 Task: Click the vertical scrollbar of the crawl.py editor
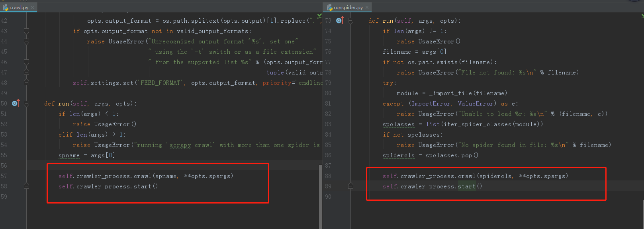[x=321, y=196]
